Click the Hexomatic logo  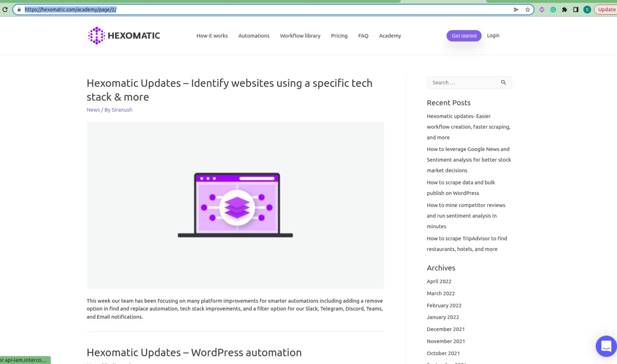(x=124, y=36)
